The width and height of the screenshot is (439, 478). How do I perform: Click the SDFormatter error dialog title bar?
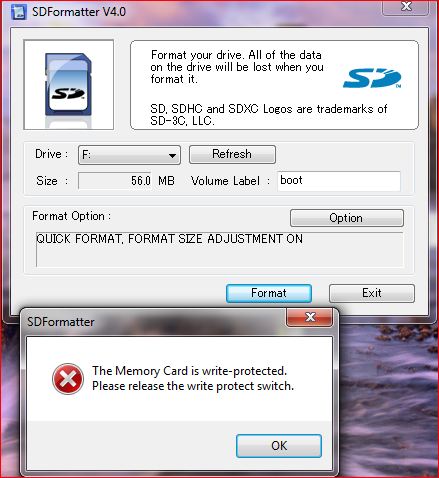(153, 322)
